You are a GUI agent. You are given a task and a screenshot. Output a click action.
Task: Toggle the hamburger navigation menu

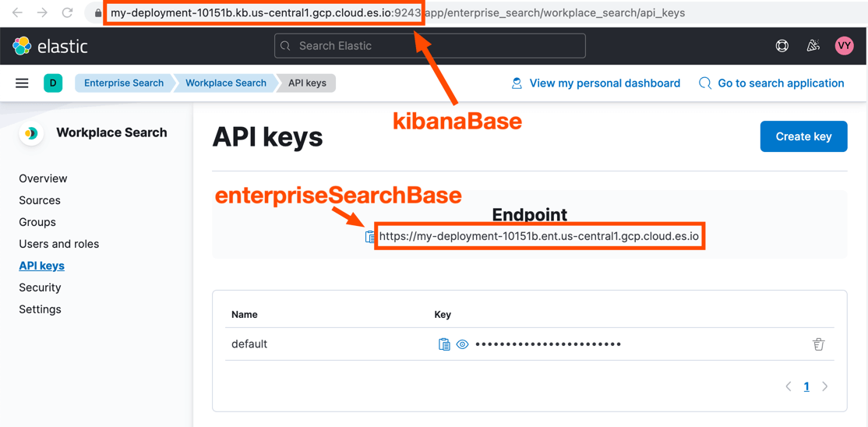[x=22, y=83]
